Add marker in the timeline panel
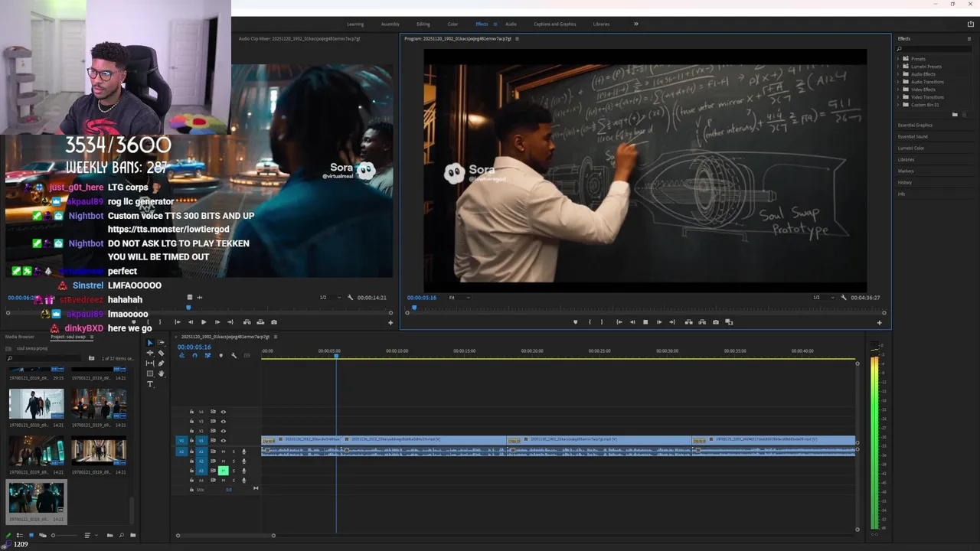The image size is (980, 551). [x=220, y=356]
